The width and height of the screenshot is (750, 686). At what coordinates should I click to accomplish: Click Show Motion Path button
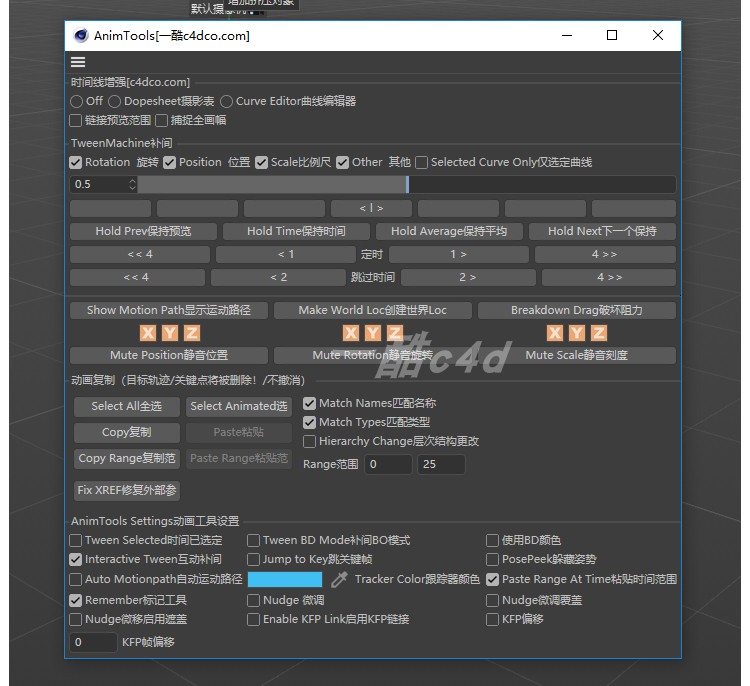[x=169, y=310]
